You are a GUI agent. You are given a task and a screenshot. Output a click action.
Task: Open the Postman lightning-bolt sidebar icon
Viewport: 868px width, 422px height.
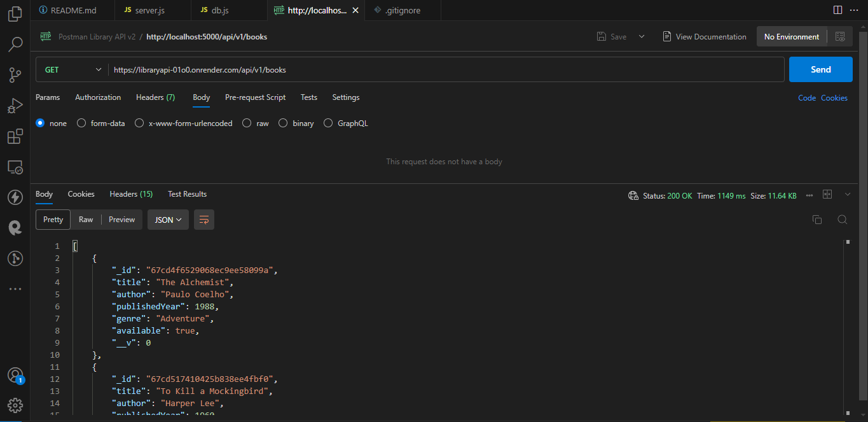coord(15,197)
